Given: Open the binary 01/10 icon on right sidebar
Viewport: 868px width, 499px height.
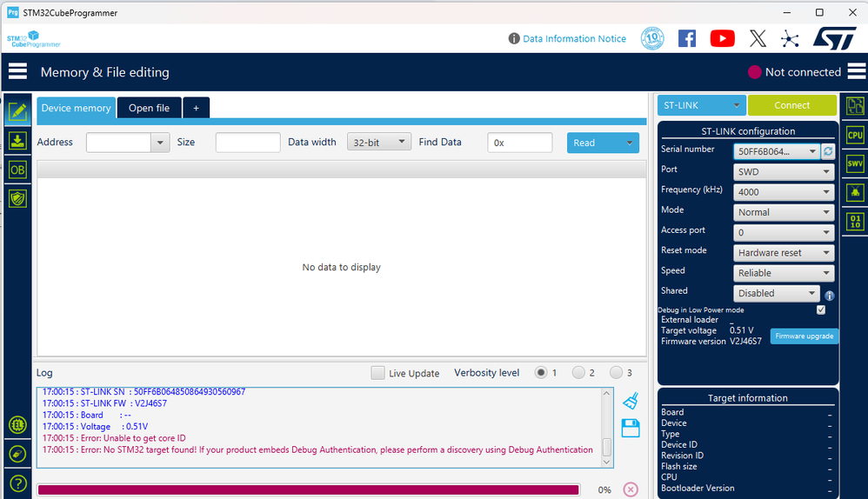Looking at the screenshot, I should point(855,222).
